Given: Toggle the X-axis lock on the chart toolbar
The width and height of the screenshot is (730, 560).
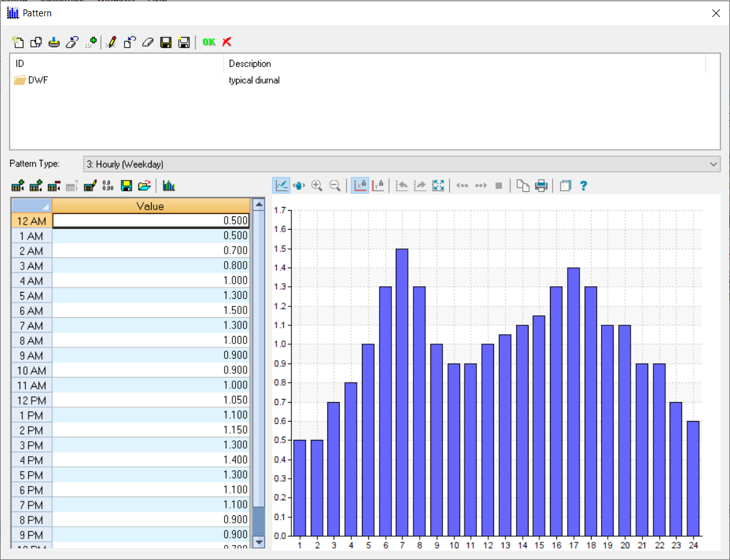Looking at the screenshot, I should point(360,186).
